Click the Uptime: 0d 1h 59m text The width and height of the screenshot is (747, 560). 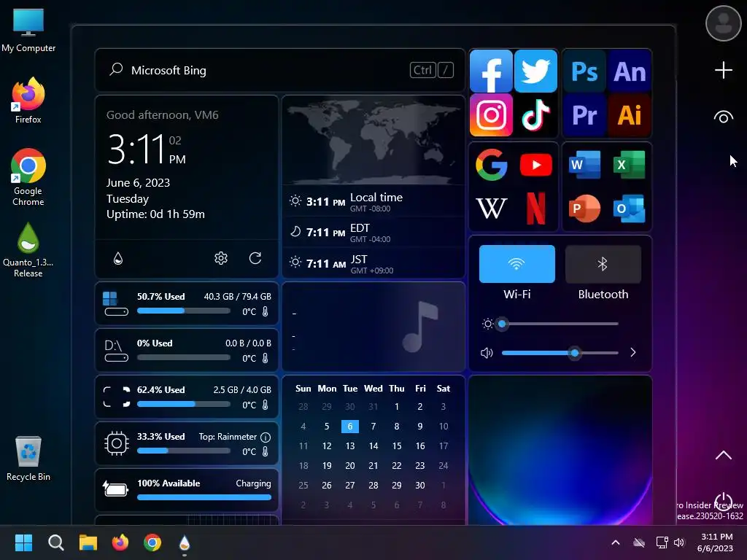point(155,214)
